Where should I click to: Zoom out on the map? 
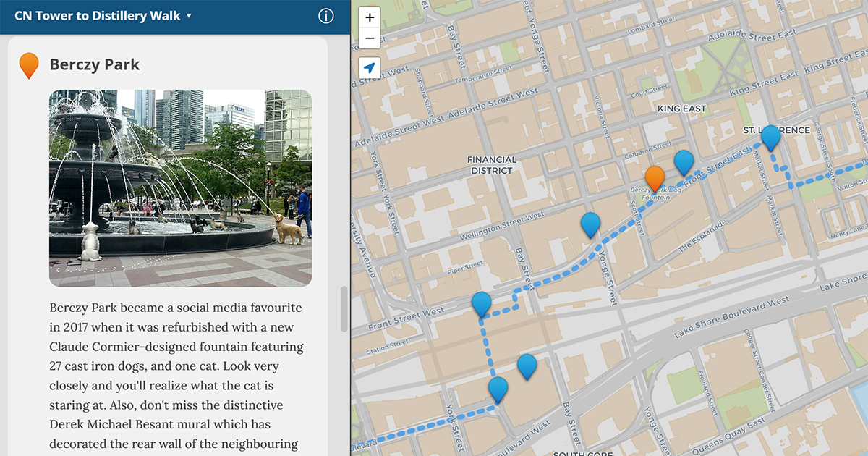pos(370,38)
